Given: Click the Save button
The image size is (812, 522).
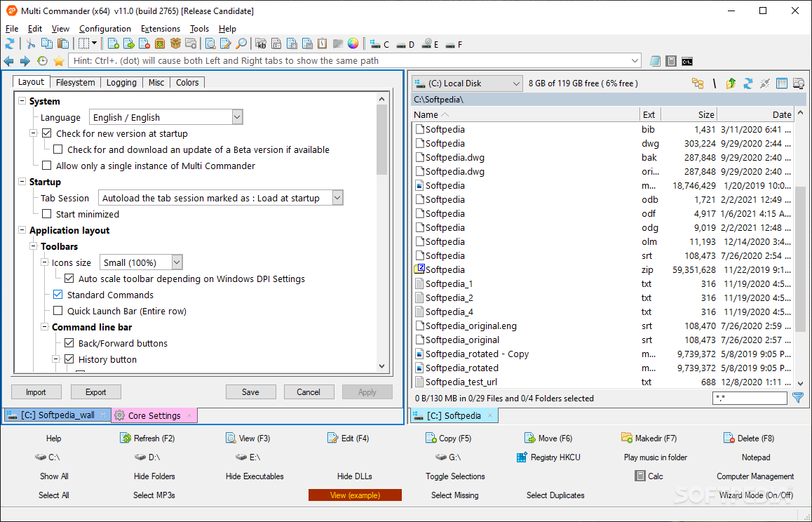Looking at the screenshot, I should 250,392.
